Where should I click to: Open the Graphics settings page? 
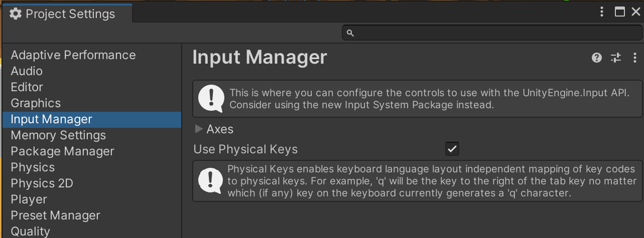click(36, 103)
